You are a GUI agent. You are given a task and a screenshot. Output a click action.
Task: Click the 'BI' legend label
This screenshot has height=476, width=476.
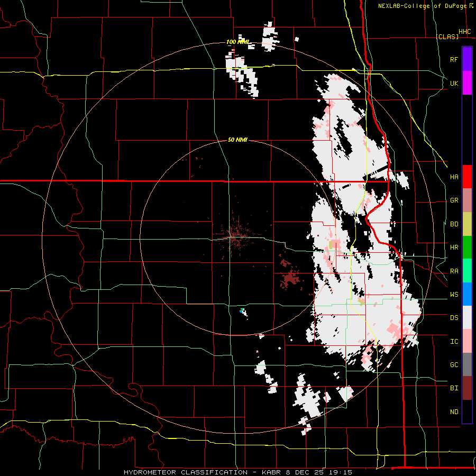[x=454, y=388]
